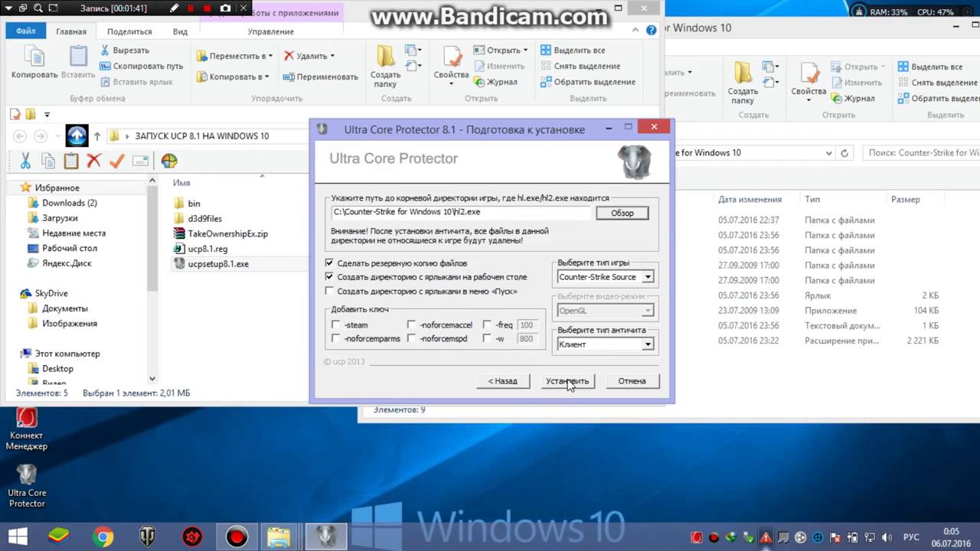Viewport: 980px width, 551px height.
Task: Click Создать папку in the front Explorer ribbon
Action: [385, 66]
